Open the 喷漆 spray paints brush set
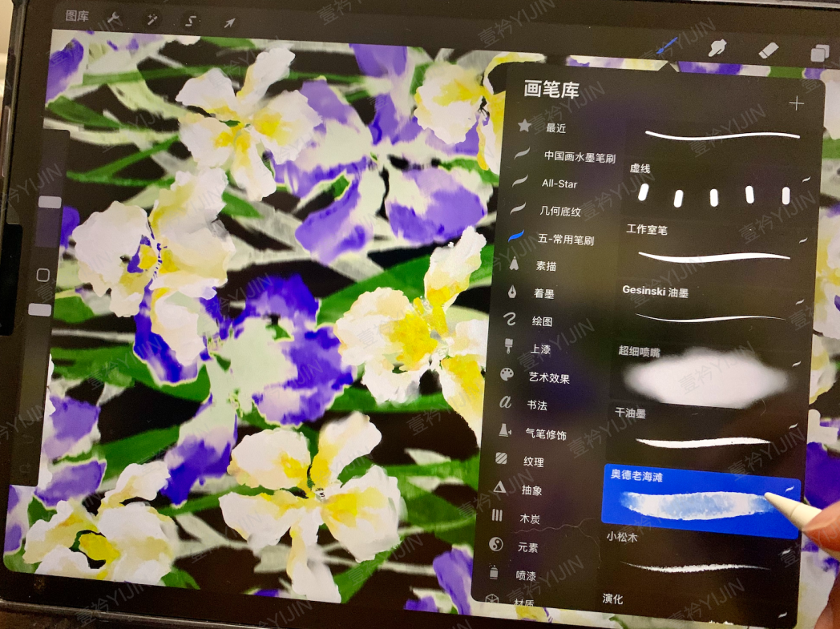 point(526,576)
